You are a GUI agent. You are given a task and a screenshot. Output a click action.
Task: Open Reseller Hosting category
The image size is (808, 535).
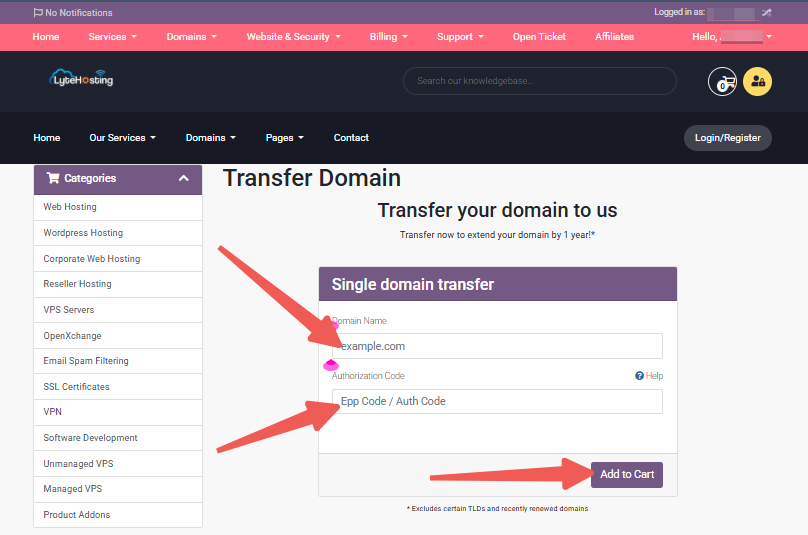(118, 284)
